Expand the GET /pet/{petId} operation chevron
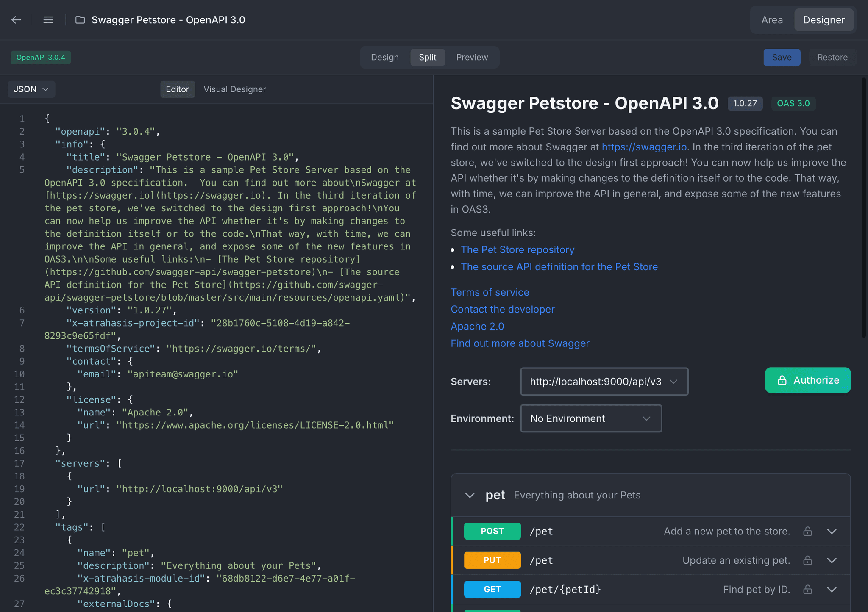Screen dimensions: 868x612 click(832, 589)
